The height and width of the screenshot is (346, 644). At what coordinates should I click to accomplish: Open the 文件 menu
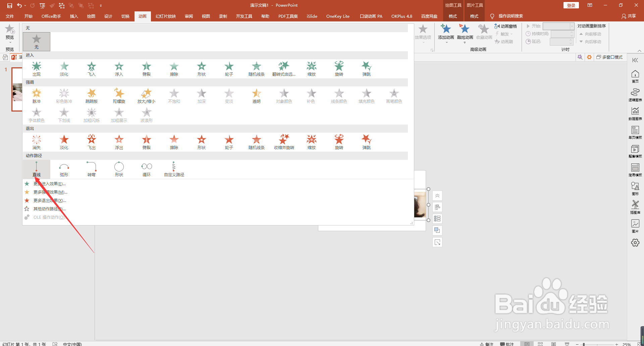(10, 16)
